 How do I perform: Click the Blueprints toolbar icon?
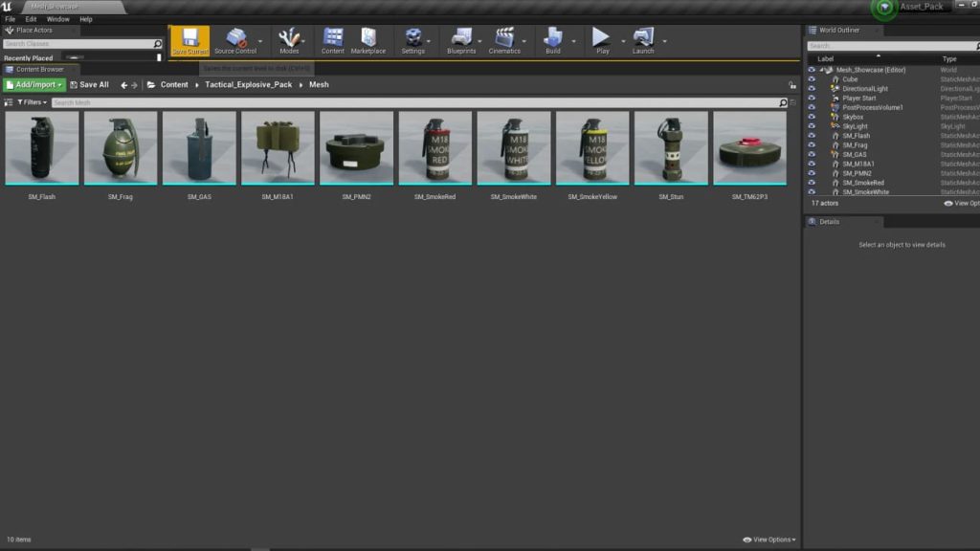461,39
